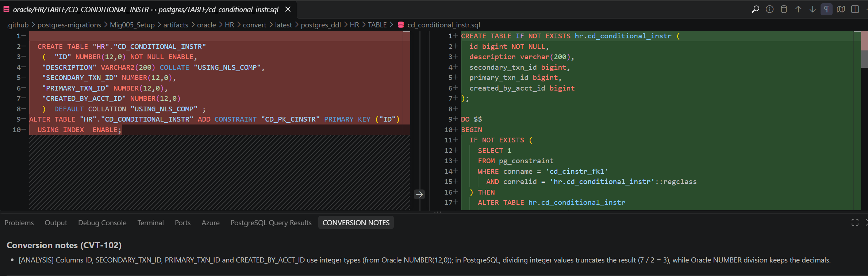Screen dimensions: 868x276
Task: Click the right-arrow revert button between diff panes
Action: tap(419, 194)
